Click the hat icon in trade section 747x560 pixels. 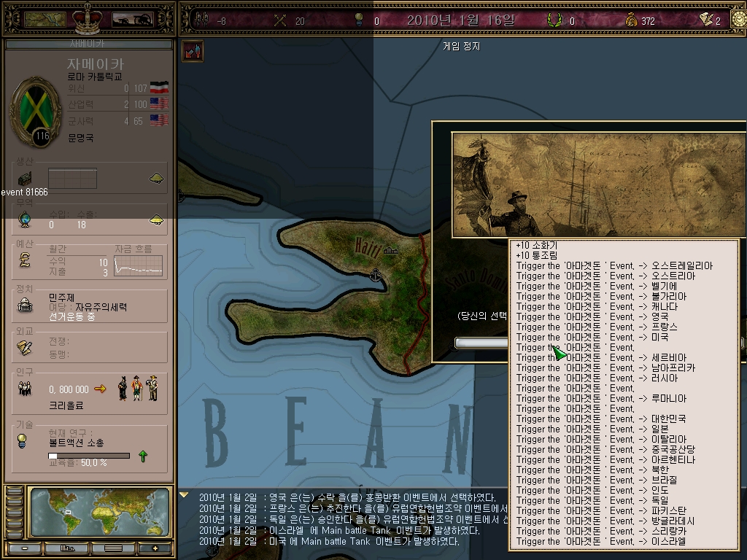157,220
